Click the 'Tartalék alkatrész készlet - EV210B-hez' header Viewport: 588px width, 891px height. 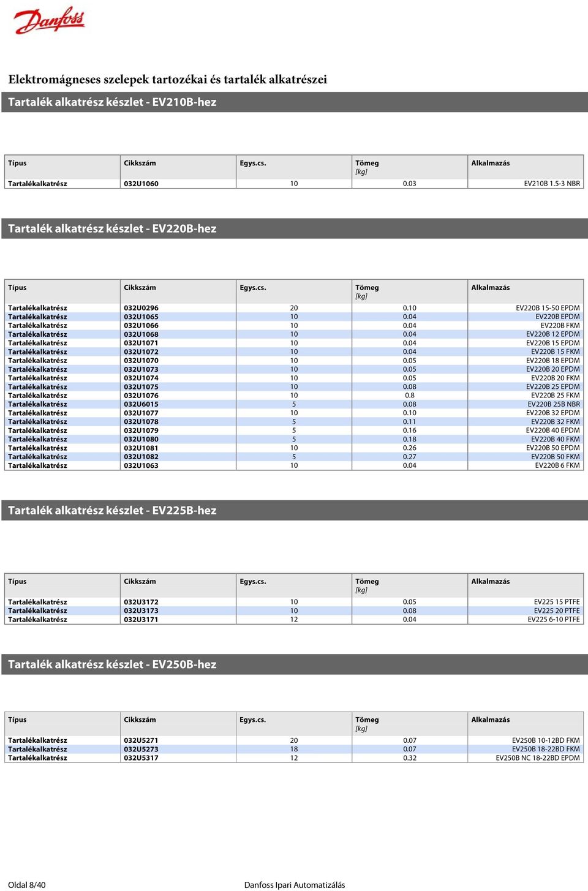[295, 102]
